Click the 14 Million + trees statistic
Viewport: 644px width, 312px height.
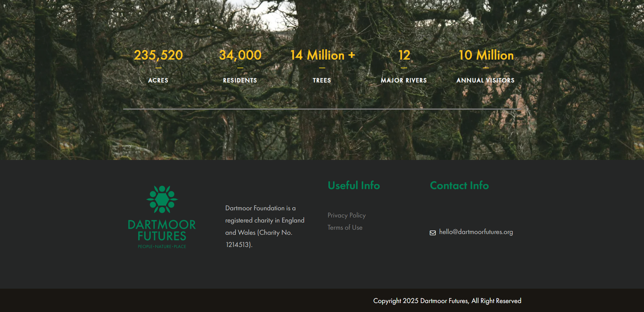(x=322, y=55)
